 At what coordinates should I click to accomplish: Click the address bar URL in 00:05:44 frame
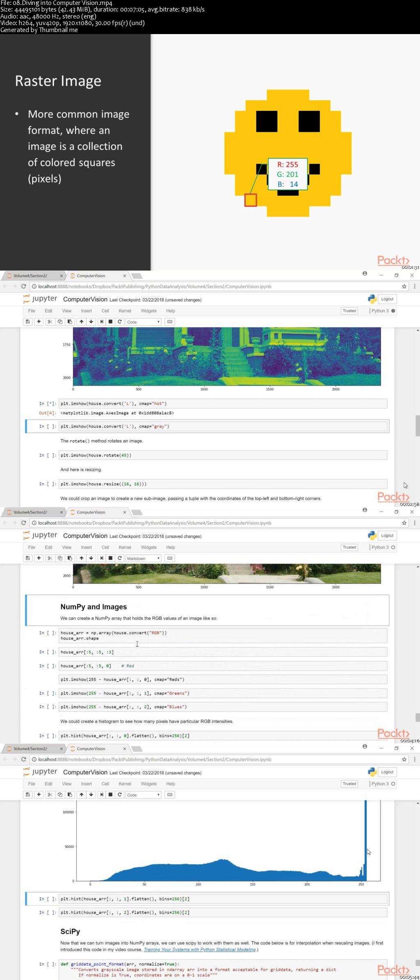pyautogui.click(x=155, y=760)
